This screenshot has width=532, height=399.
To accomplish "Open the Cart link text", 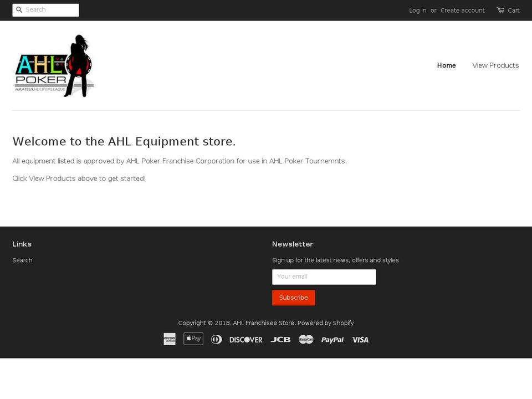I will 513,11.
